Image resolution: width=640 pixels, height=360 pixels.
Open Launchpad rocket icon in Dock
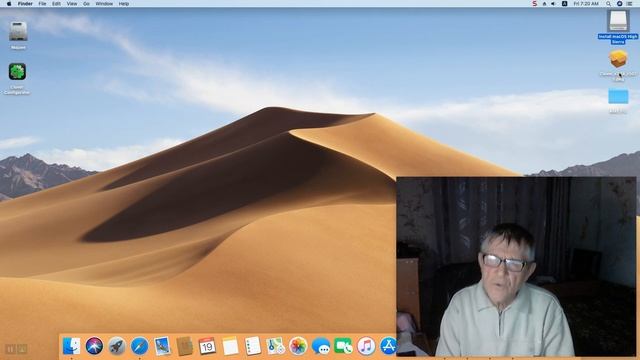pyautogui.click(x=117, y=346)
